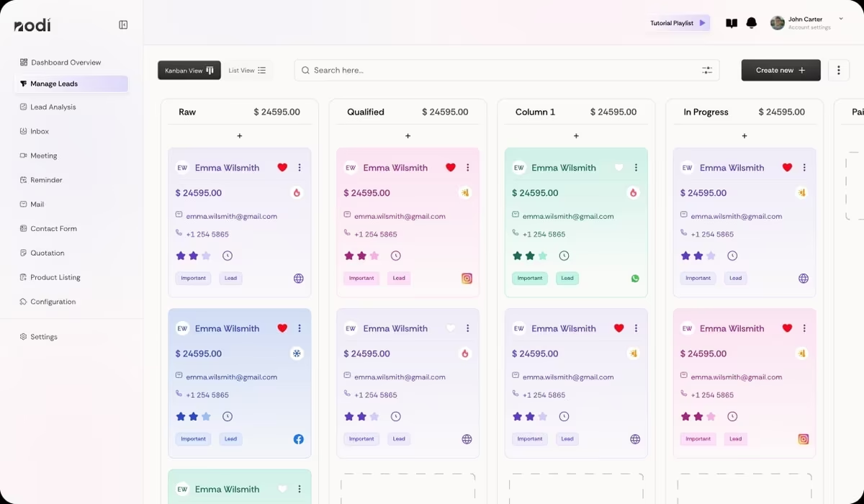Viewport: 864px width, 504px height.
Task: Open the three-dot menu beside Create new
Action: [838, 70]
